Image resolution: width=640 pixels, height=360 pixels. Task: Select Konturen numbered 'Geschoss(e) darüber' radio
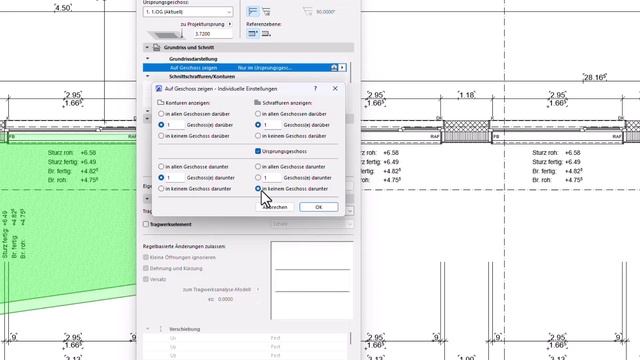(x=161, y=124)
